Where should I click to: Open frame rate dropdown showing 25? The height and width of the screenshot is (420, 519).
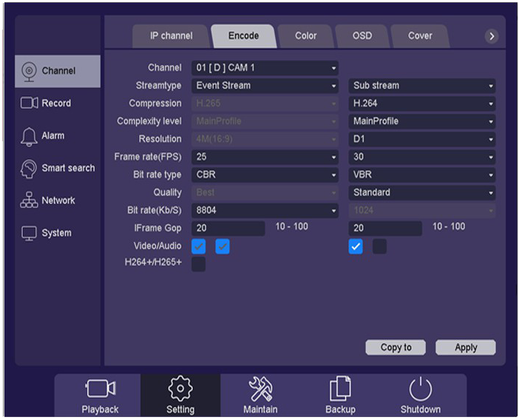tap(265, 157)
